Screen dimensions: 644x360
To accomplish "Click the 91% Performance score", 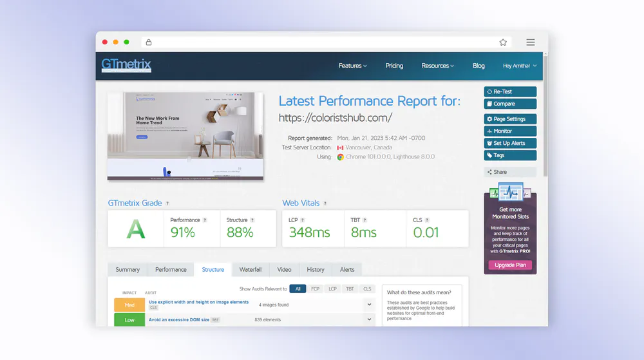I will pos(183,232).
